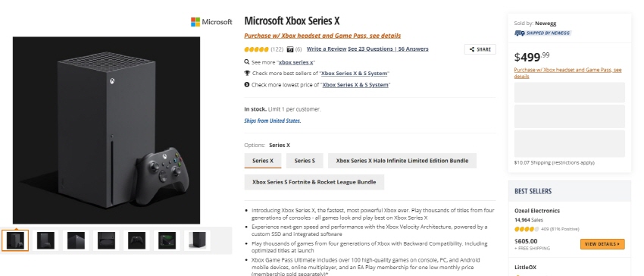The height and width of the screenshot is (276, 644).
Task: Select the controller thumbnail image
Action: point(136,240)
